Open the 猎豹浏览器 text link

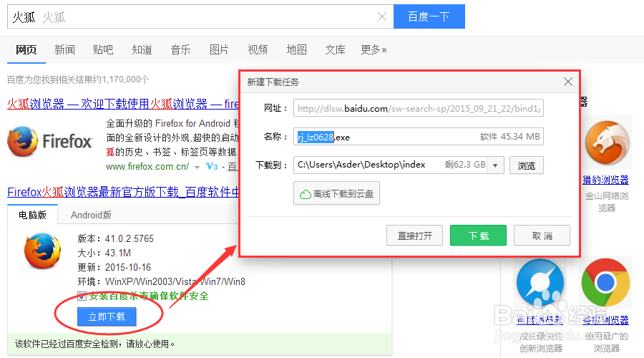(606, 180)
